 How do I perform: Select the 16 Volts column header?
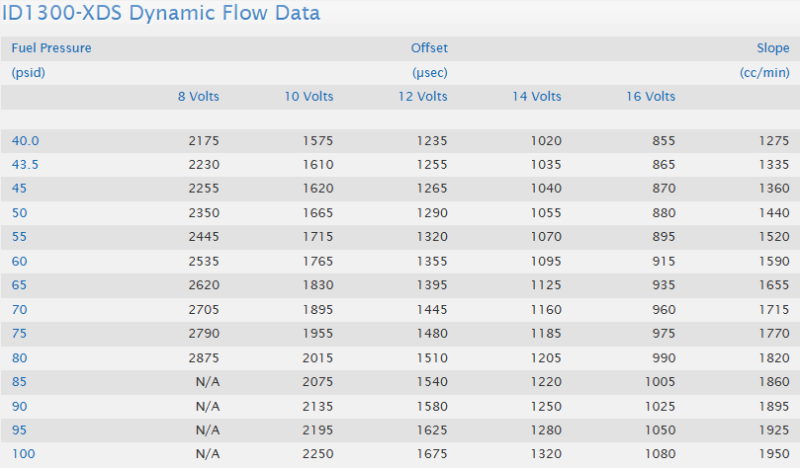pos(649,97)
